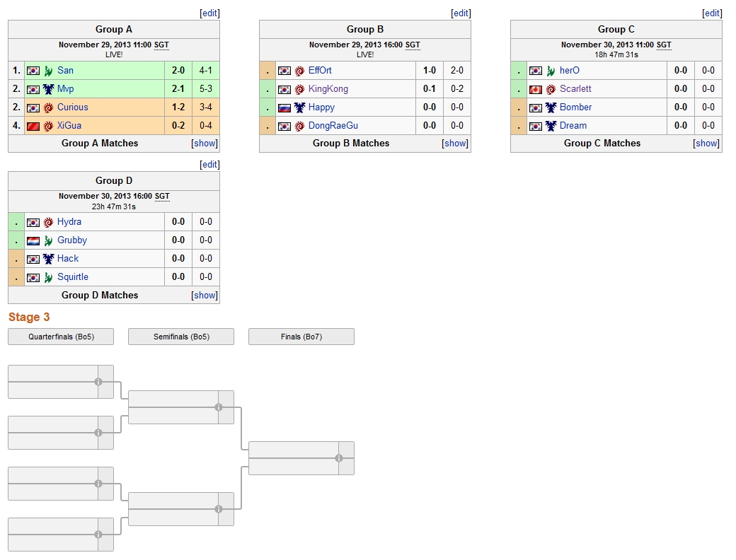Viewport: 736px width, 560px height.
Task: Show the Group D Matches
Action: click(x=205, y=296)
